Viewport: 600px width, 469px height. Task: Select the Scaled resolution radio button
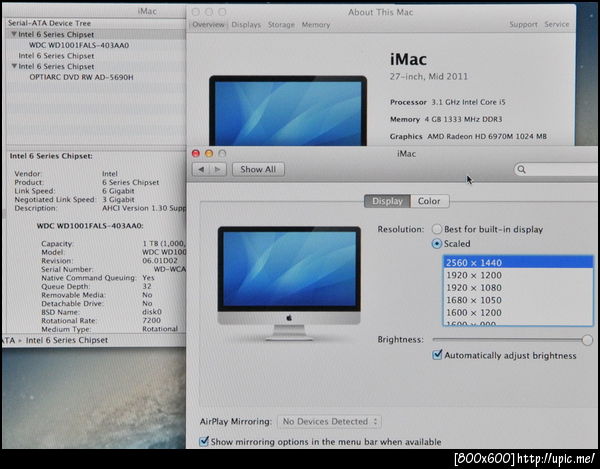[437, 244]
